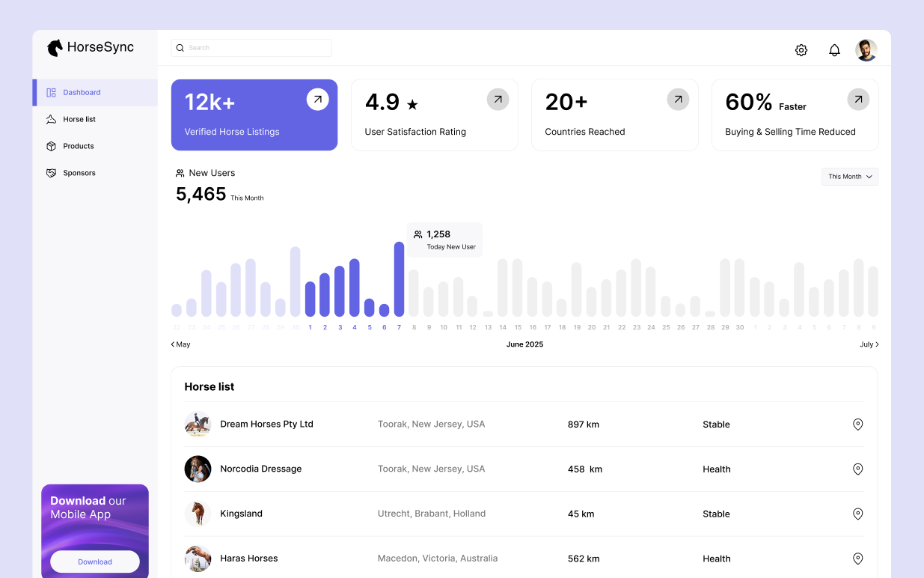Screen dimensions: 924x578
Task: Open location pin for Norcodia Dressage
Action: tap(858, 469)
